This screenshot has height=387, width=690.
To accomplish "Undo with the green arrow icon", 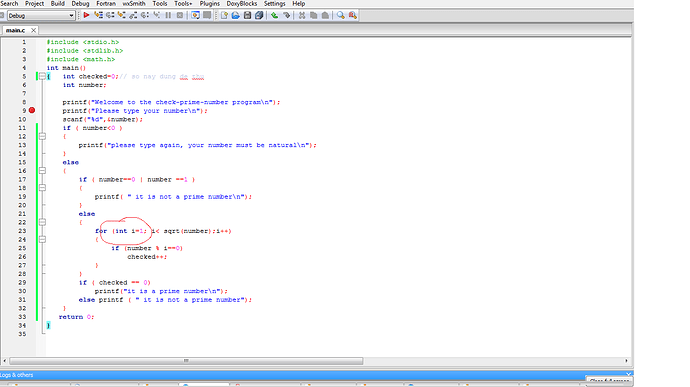I will [275, 15].
